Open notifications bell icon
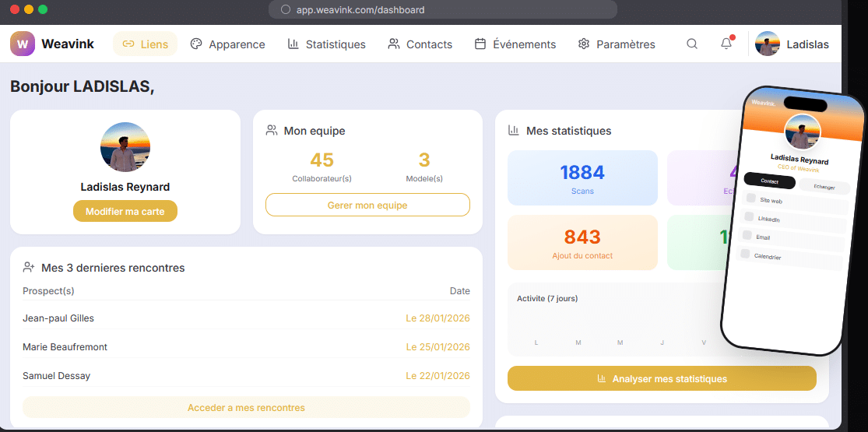This screenshot has height=432, width=868. coord(726,44)
